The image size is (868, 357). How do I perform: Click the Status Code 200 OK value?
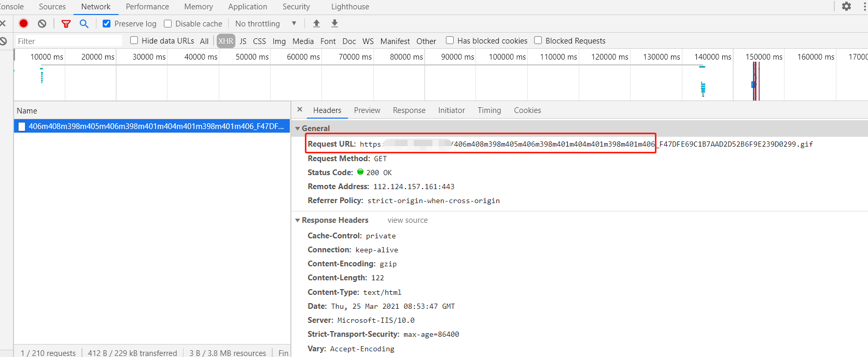[x=379, y=173]
